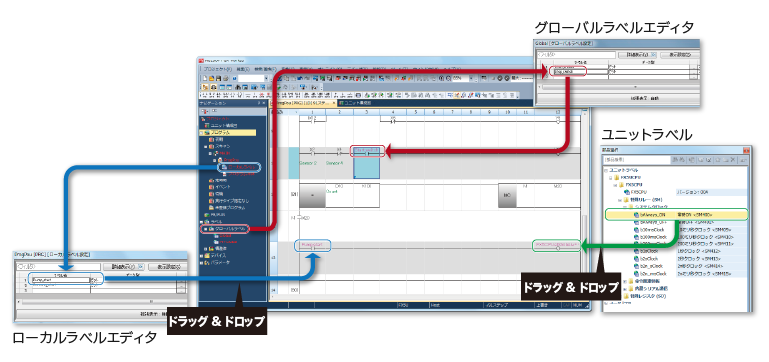
Task: Zoom out the ladder editor view
Action: click(448, 78)
